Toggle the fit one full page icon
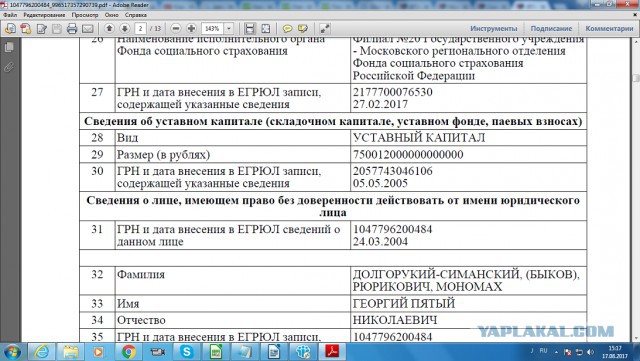The image size is (640, 361). tap(266, 29)
